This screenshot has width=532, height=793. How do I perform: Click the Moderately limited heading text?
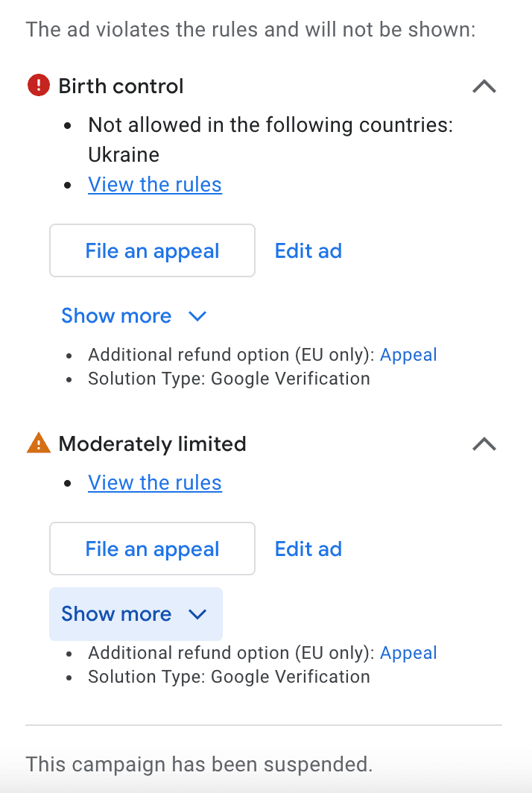click(x=152, y=444)
